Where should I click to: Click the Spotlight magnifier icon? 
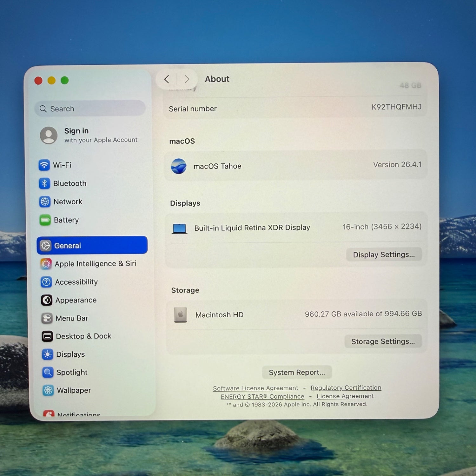(48, 372)
